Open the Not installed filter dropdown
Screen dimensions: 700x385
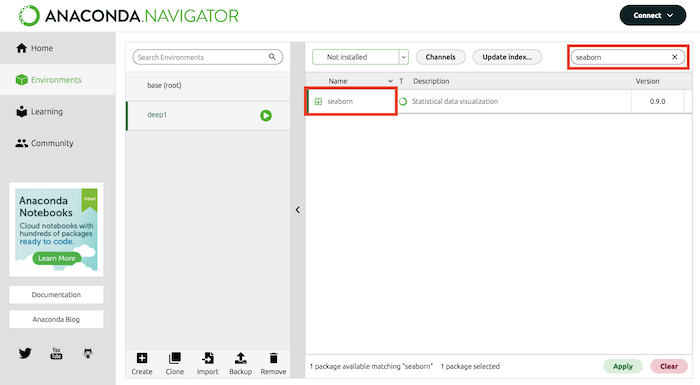click(x=360, y=57)
